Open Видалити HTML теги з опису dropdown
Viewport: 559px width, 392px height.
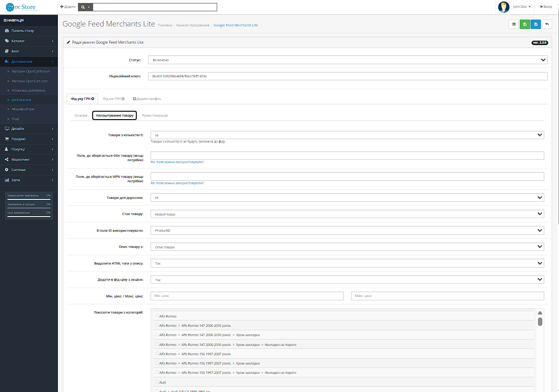[347, 263]
